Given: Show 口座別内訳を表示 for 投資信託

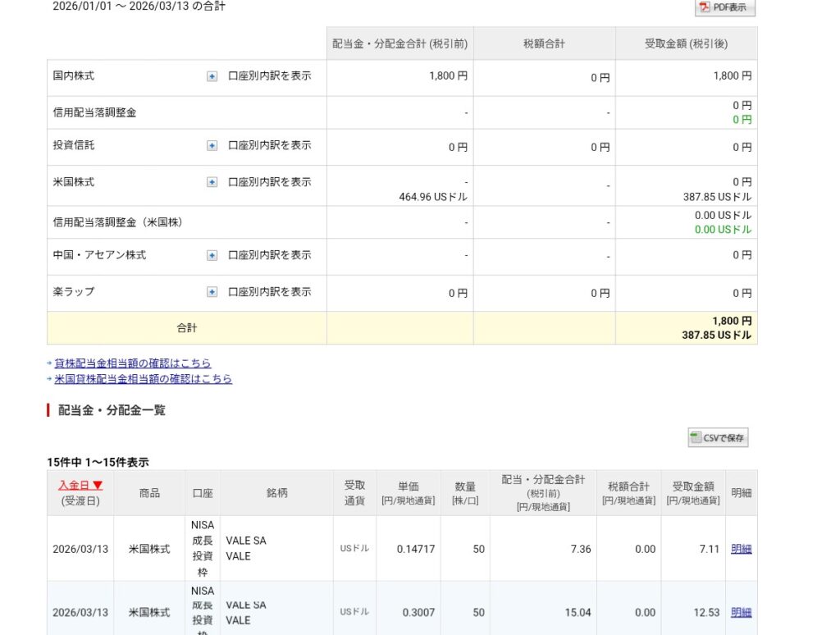Looking at the screenshot, I should tap(269, 145).
